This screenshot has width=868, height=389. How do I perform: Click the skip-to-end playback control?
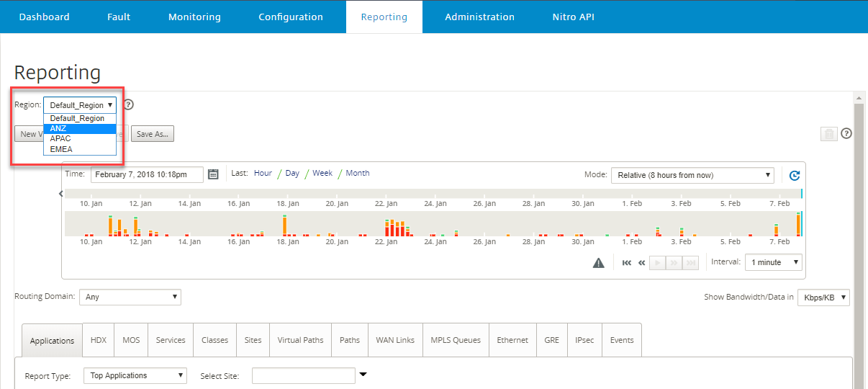[x=691, y=263]
